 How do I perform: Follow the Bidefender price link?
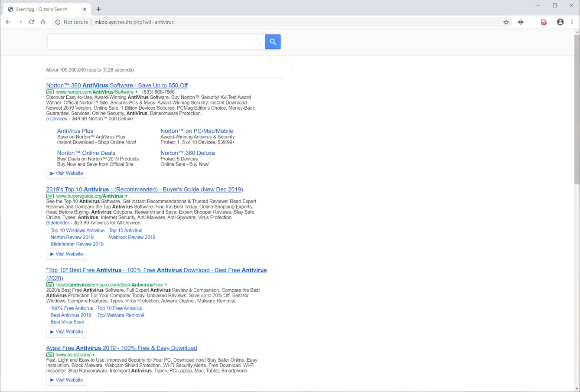[58, 223]
